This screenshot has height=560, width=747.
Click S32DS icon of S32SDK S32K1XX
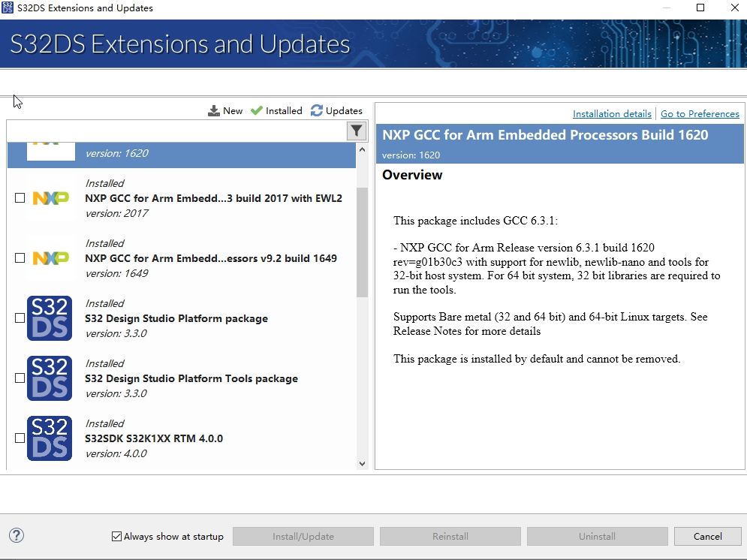50,438
